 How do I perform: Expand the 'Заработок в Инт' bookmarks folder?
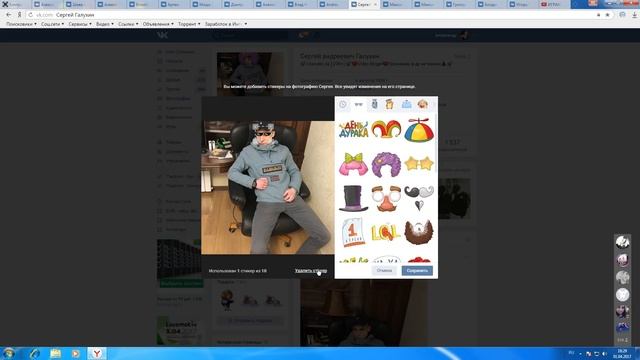(226, 24)
